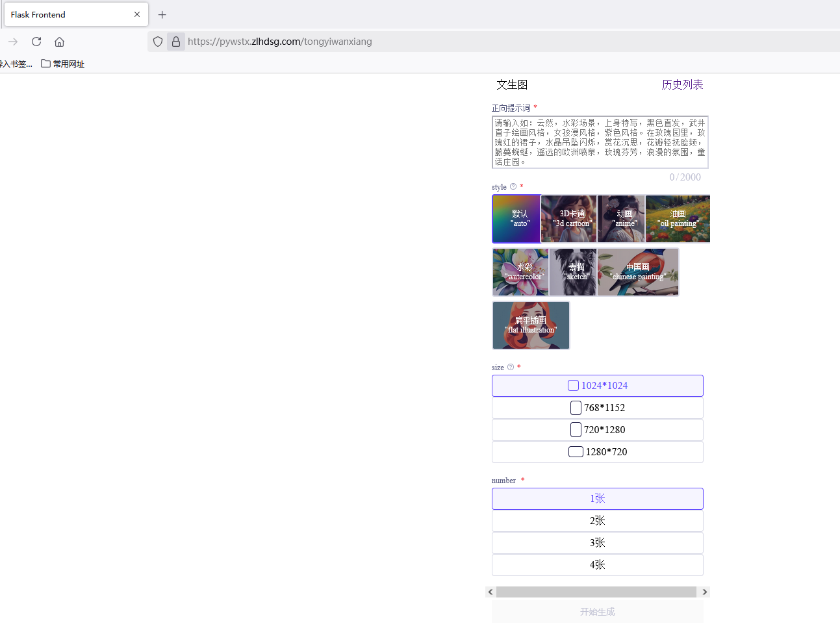Screen dimensions: 840x641
Task: Close the Flask Frontend tab
Action: coord(137,14)
